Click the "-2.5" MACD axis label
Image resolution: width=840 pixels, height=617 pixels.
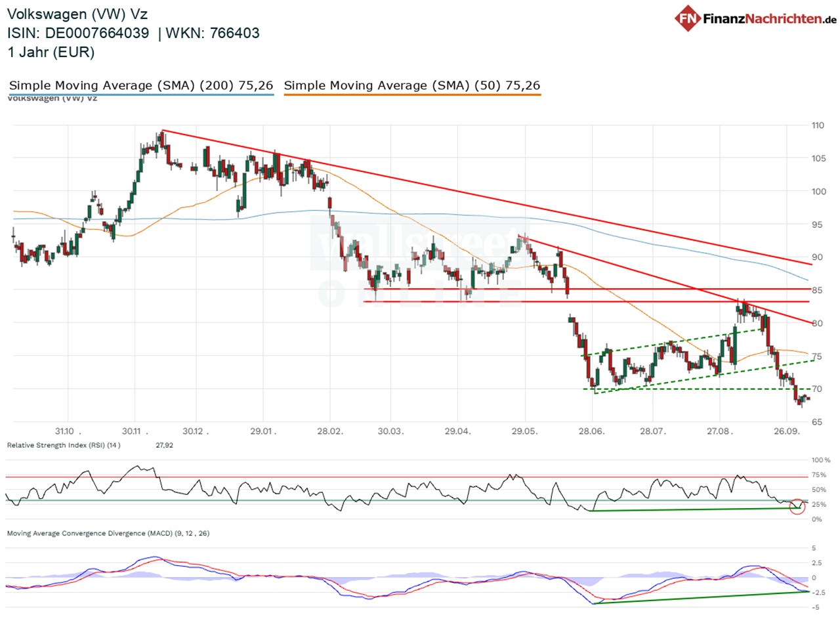[818, 592]
